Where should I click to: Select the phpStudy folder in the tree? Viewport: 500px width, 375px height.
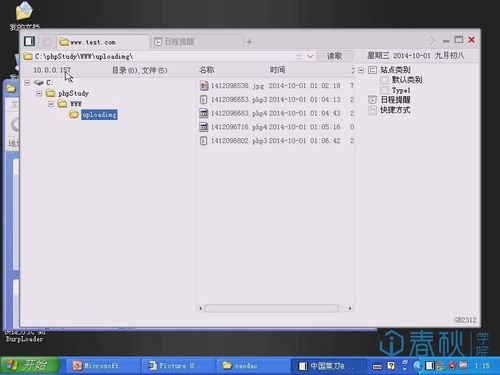(x=73, y=93)
